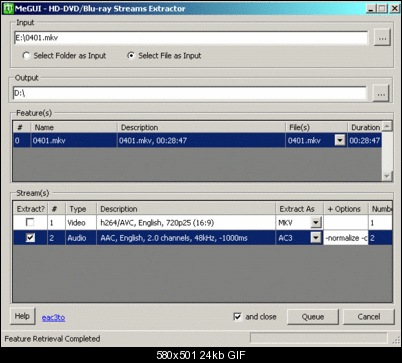Image resolution: width=402 pixels, height=363 pixels.
Task: Check extract box for Video stream
Action: 30,222
